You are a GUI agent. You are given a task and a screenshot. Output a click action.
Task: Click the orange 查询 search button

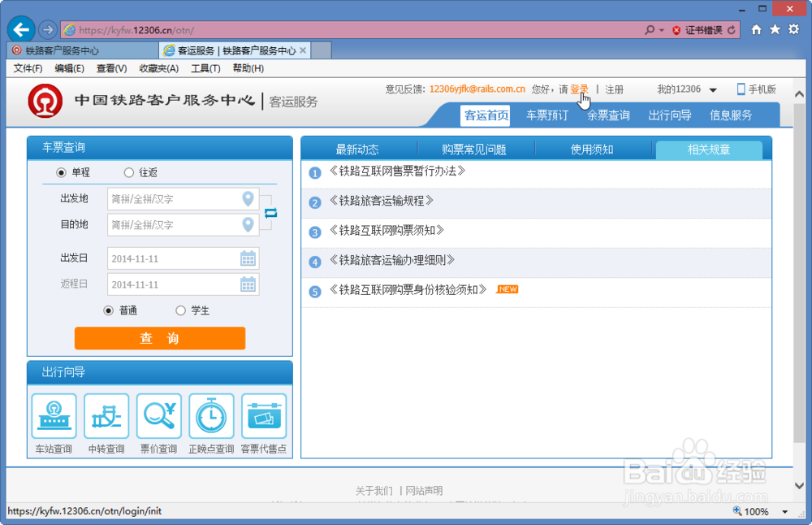[160, 338]
